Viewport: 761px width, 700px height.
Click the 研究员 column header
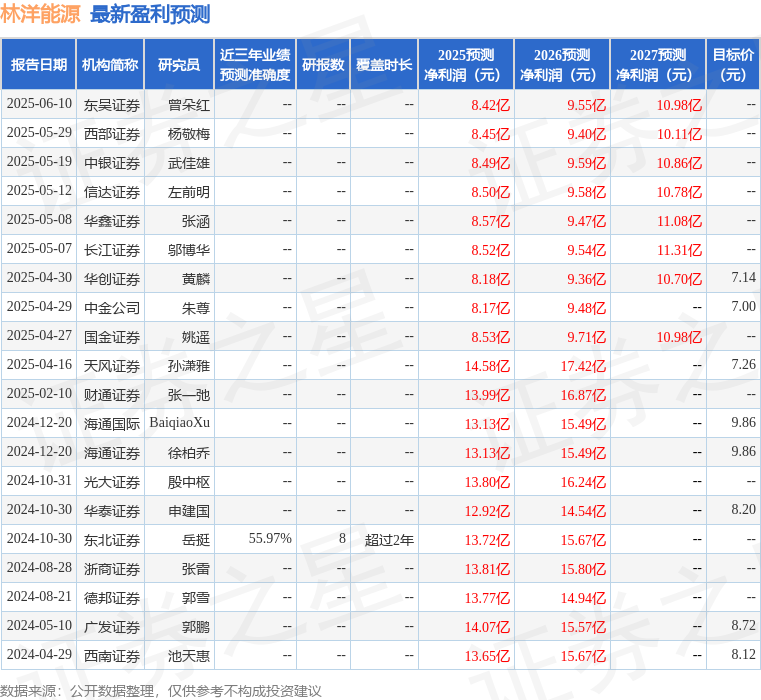click(x=179, y=65)
